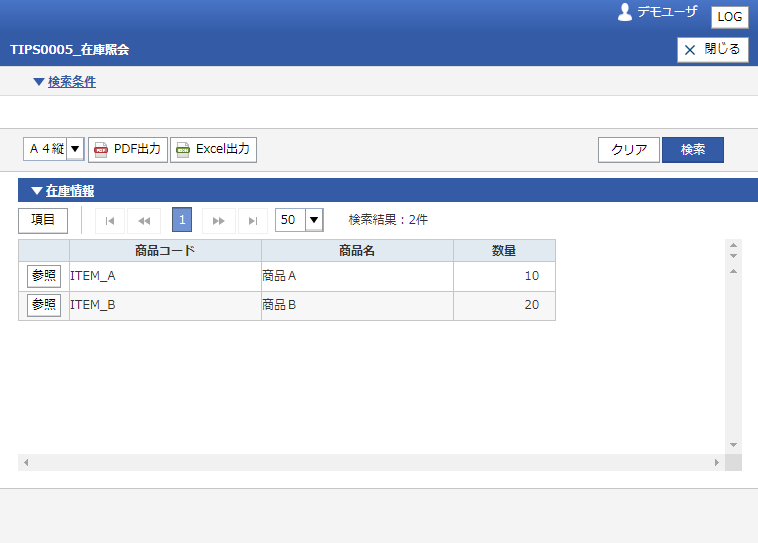Click the 商品コード column header
This screenshot has width=758, height=543.
[x=165, y=250]
